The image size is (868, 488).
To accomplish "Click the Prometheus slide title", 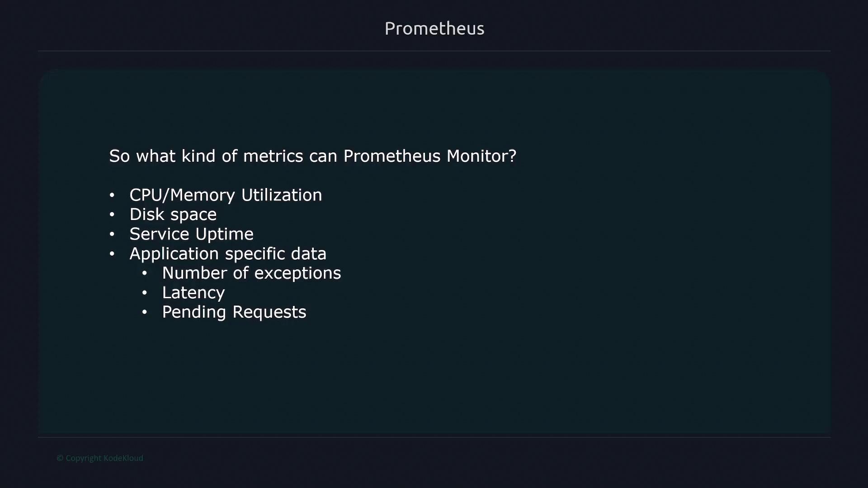I will [x=434, y=28].
